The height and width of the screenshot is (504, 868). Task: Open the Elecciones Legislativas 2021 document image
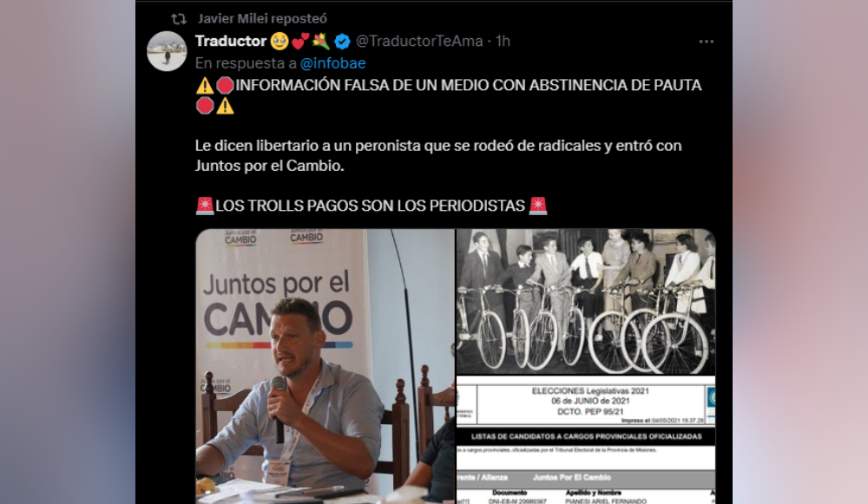pyautogui.click(x=586, y=440)
